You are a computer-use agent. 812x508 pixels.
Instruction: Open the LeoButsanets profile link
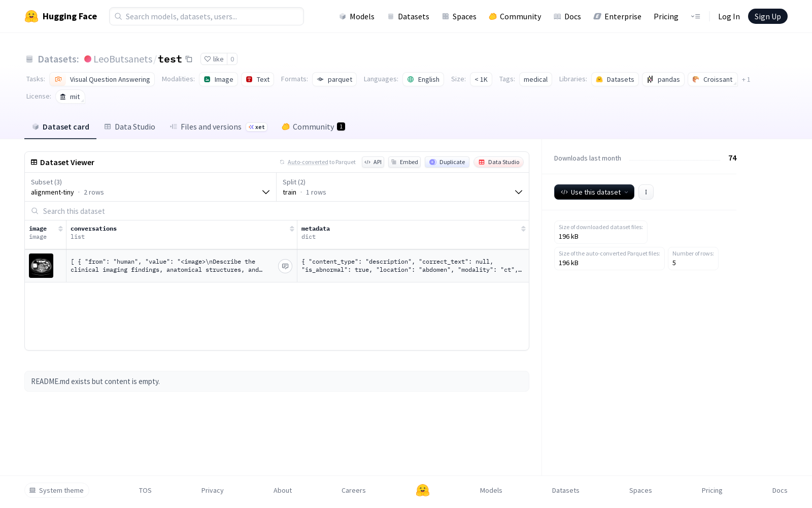point(123,59)
